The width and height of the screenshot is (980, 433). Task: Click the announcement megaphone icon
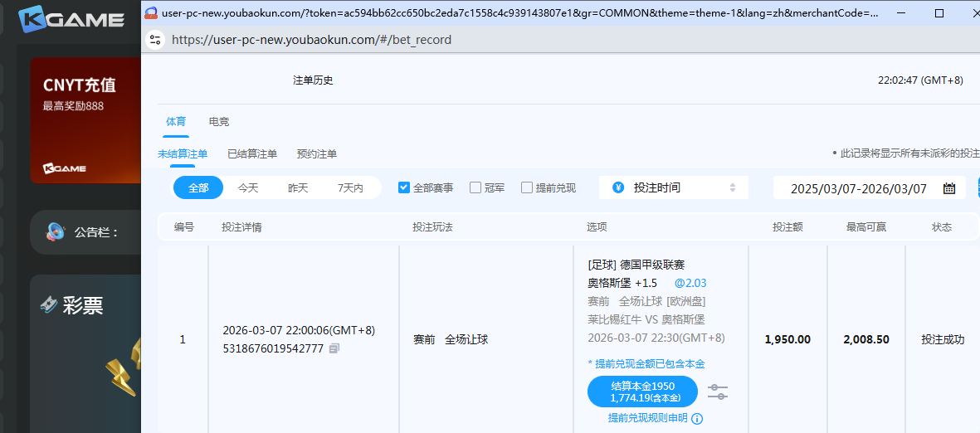[56, 231]
